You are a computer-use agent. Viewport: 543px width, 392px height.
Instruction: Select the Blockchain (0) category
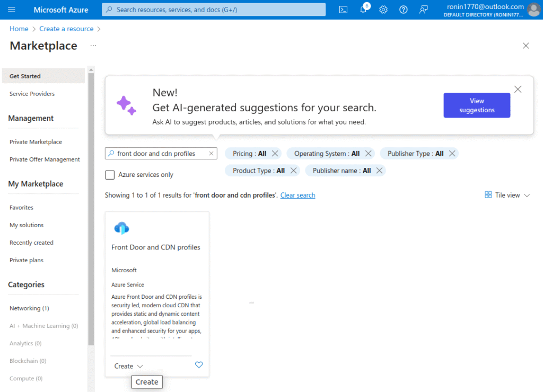[28, 361]
